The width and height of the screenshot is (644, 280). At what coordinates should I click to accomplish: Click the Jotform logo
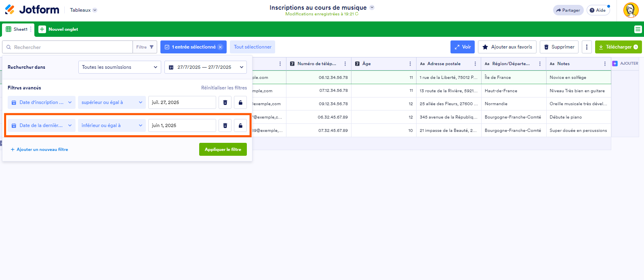[x=32, y=10]
